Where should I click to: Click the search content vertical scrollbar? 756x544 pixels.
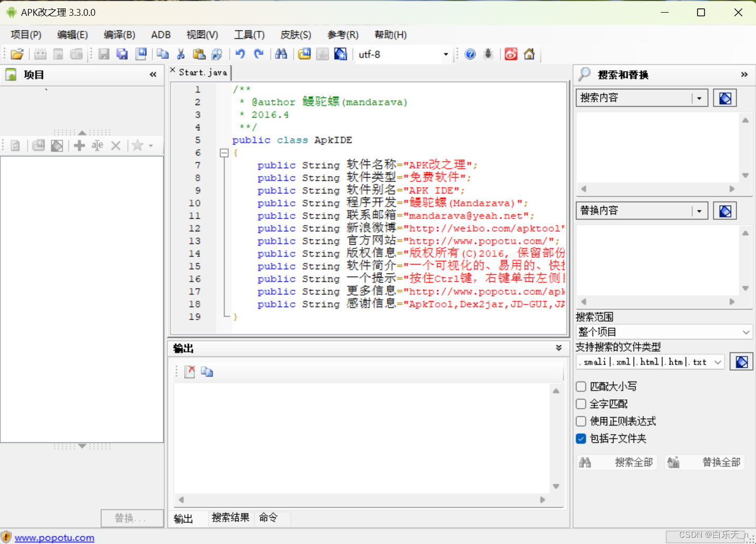click(745, 148)
